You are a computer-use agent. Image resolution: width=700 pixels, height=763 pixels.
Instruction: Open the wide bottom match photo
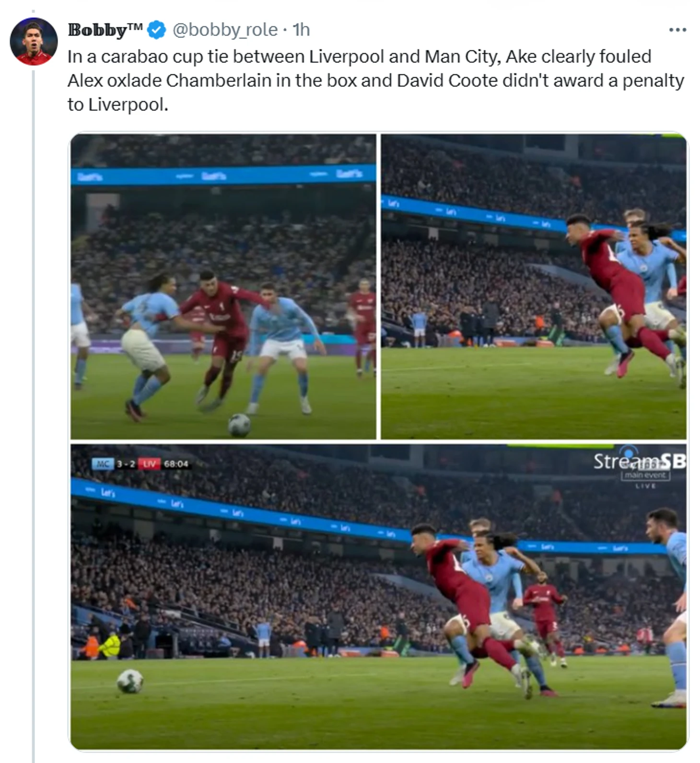pyautogui.click(x=379, y=597)
